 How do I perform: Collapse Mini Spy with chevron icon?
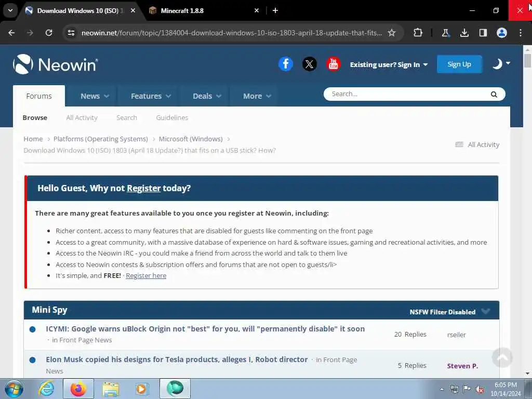(486, 311)
